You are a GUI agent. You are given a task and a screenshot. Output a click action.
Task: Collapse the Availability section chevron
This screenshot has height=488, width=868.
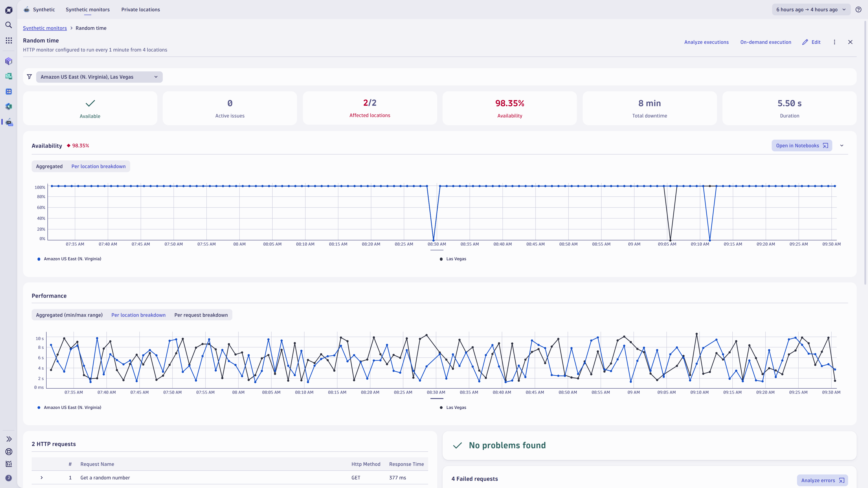[x=842, y=145]
